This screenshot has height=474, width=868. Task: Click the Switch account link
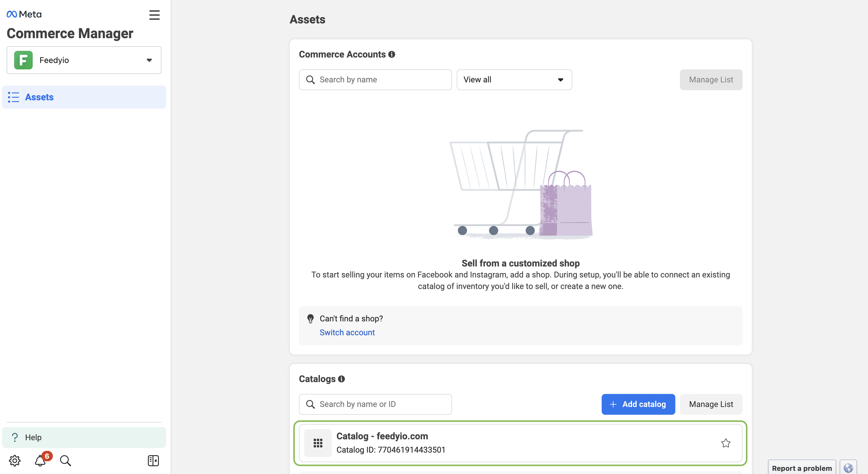(347, 332)
